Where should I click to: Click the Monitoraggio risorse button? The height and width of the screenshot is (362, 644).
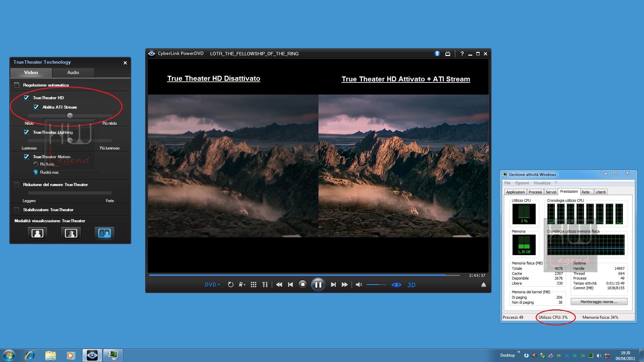[x=599, y=302]
